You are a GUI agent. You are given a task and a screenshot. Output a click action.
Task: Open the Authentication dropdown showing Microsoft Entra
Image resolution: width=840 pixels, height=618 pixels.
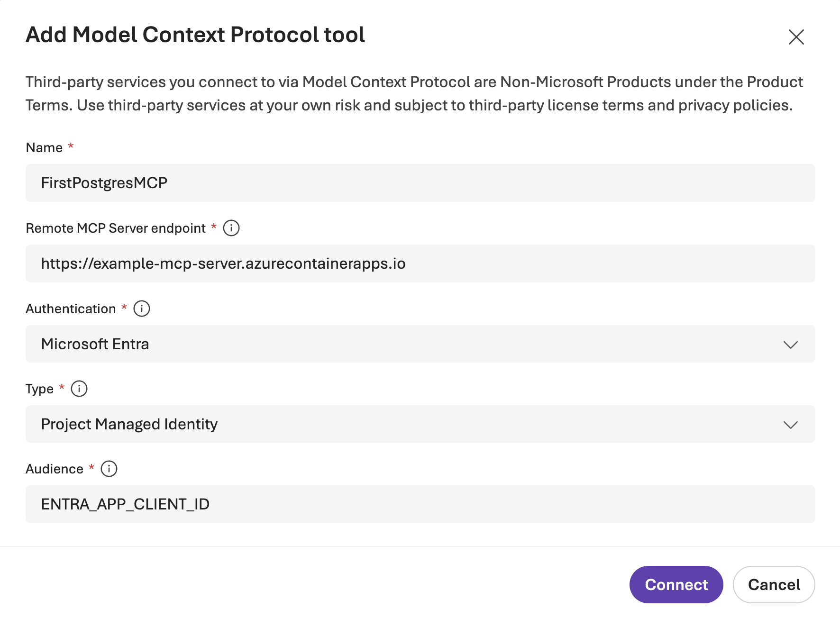tap(420, 344)
